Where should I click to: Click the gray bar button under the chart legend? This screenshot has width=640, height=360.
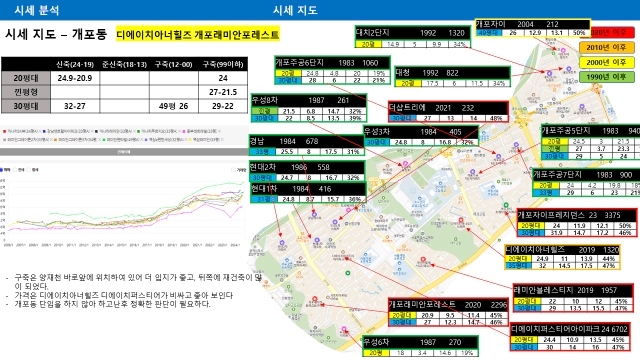coord(124,152)
